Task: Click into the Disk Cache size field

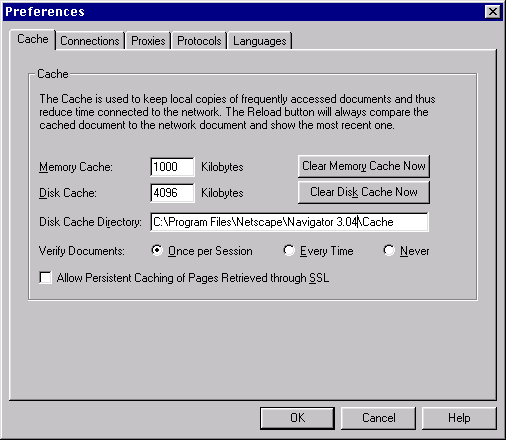Action: (x=172, y=193)
